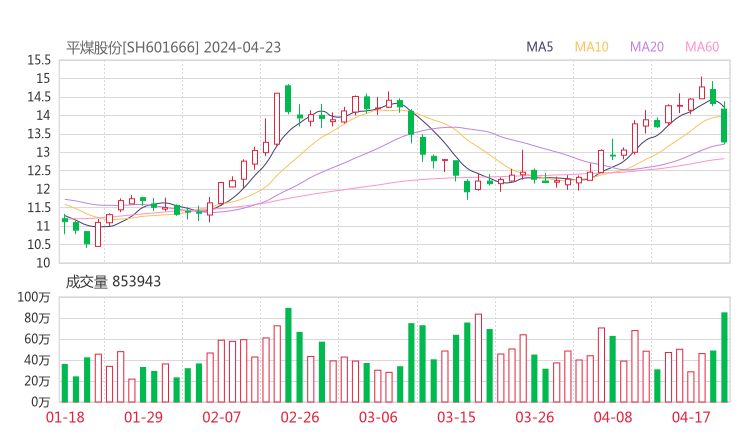
Task: Click the 15.5 price axis label
Action: pyautogui.click(x=39, y=60)
